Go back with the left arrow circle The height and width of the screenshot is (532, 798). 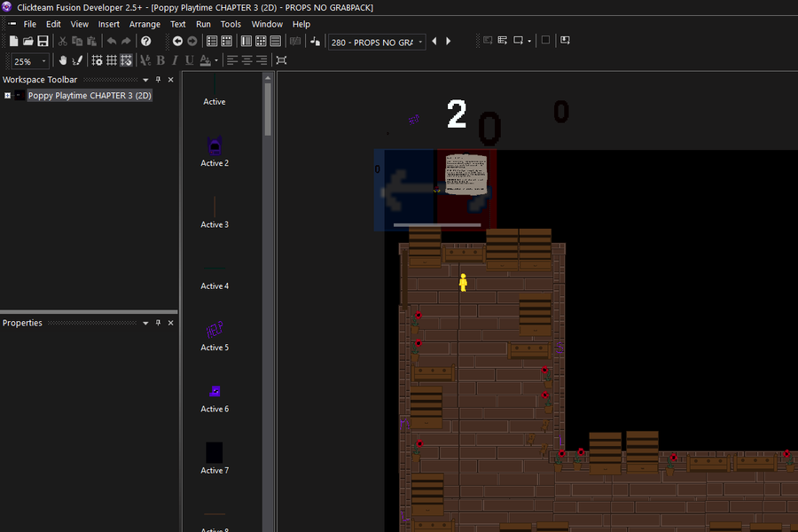click(x=177, y=42)
